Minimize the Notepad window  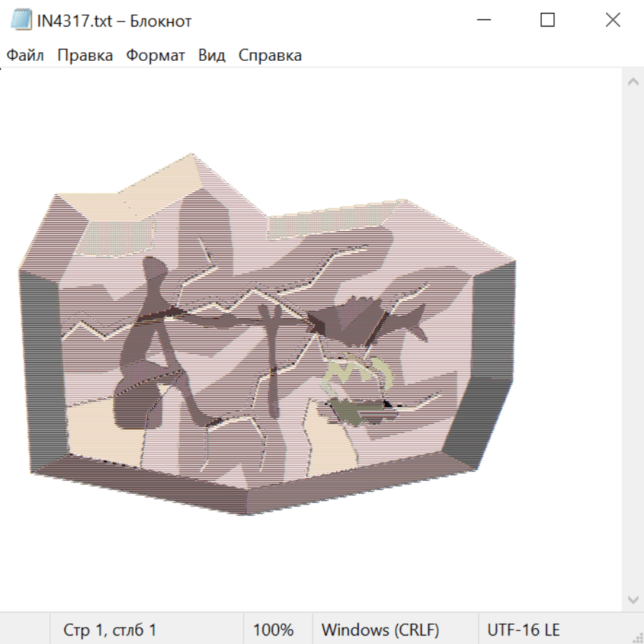pos(483,20)
